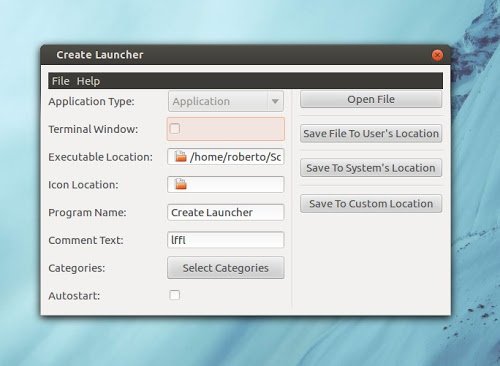The image size is (500, 366).
Task: Click the Open File button
Action: (x=371, y=99)
